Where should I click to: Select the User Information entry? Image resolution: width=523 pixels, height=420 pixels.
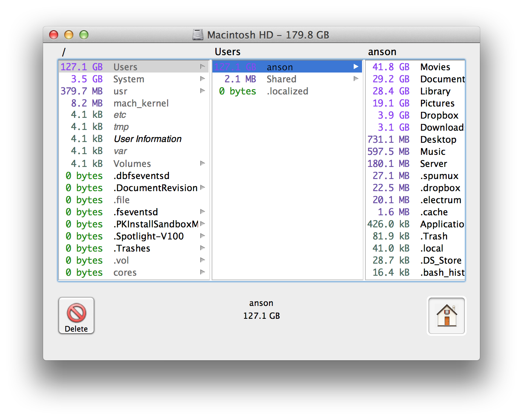[134, 139]
